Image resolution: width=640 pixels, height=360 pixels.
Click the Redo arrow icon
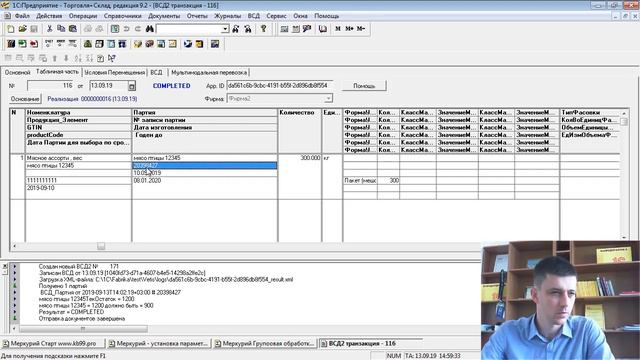pos(138,29)
